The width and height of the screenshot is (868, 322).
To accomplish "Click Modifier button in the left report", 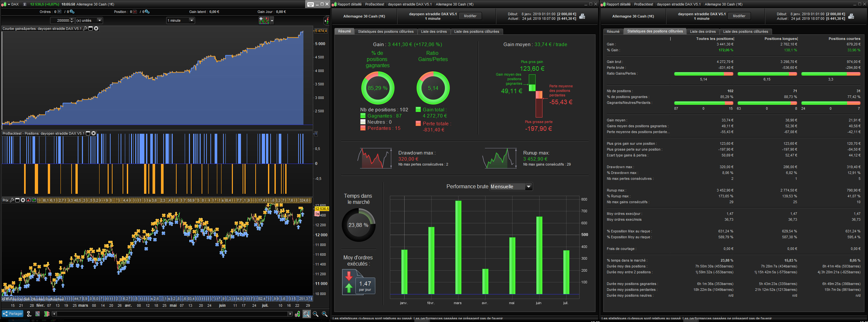I will (x=470, y=16).
